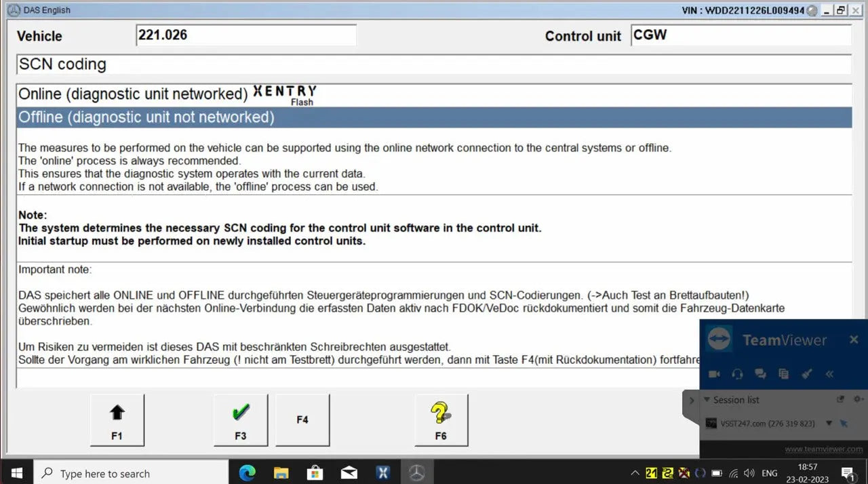
Task: Collapse the Session list section
Action: pos(707,400)
